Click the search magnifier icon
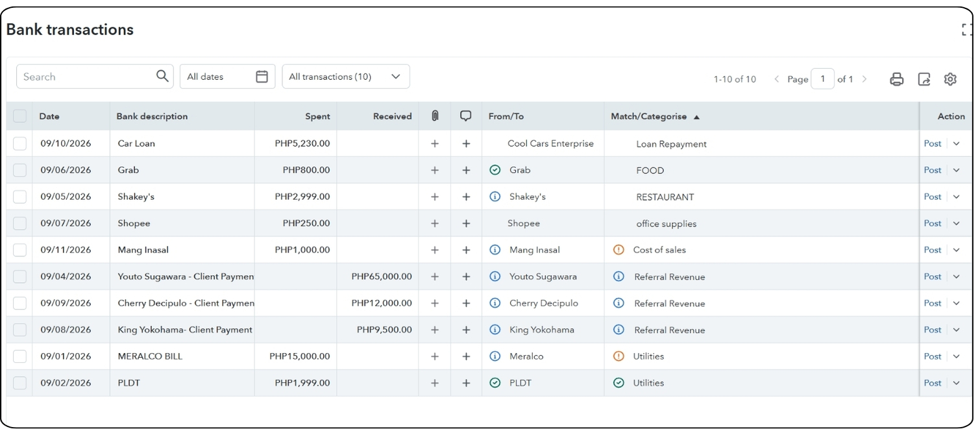 click(162, 77)
